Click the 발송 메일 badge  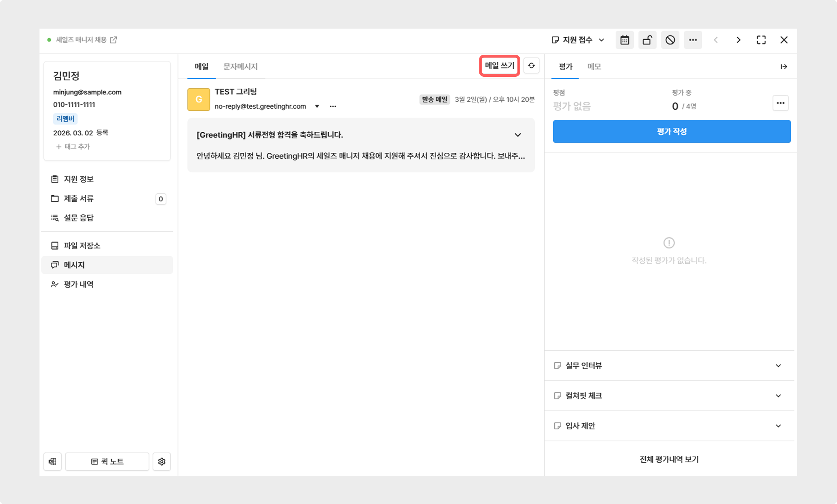point(435,100)
